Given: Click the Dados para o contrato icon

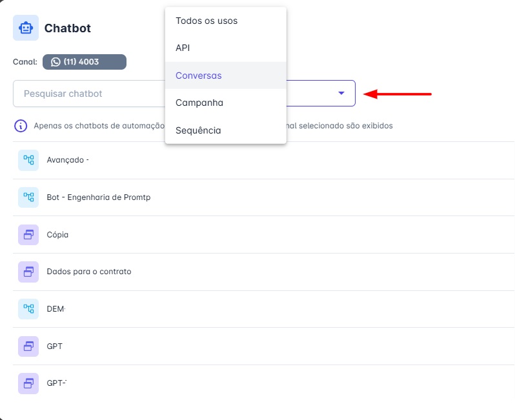Looking at the screenshot, I should [28, 272].
